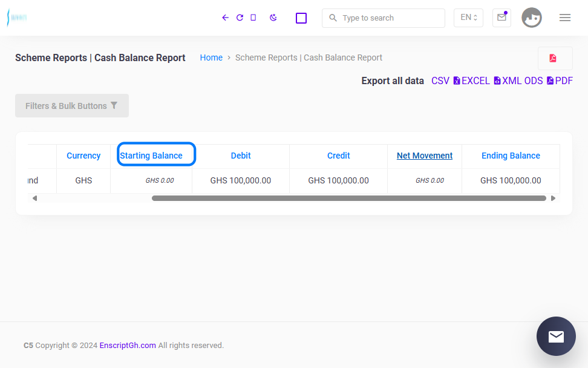Focus the Type to search field

(384, 18)
